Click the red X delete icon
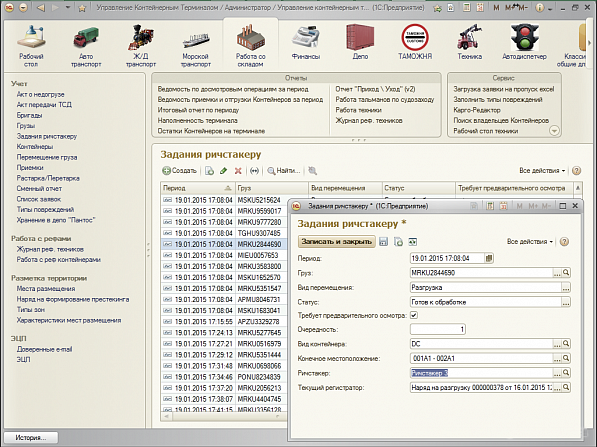The width and height of the screenshot is (597, 447). pyautogui.click(x=238, y=171)
